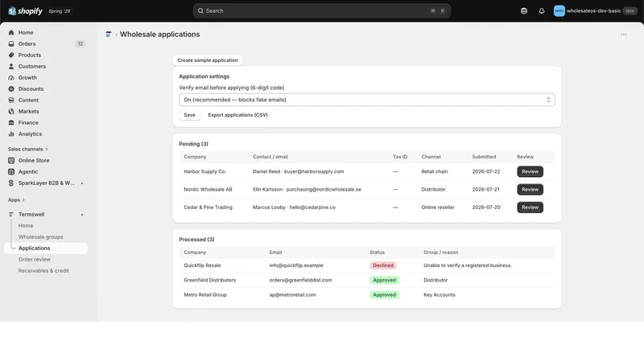Viewport: 644px width, 362px height.
Task: Go to Termswell Home submenu item
Action: [26, 226]
